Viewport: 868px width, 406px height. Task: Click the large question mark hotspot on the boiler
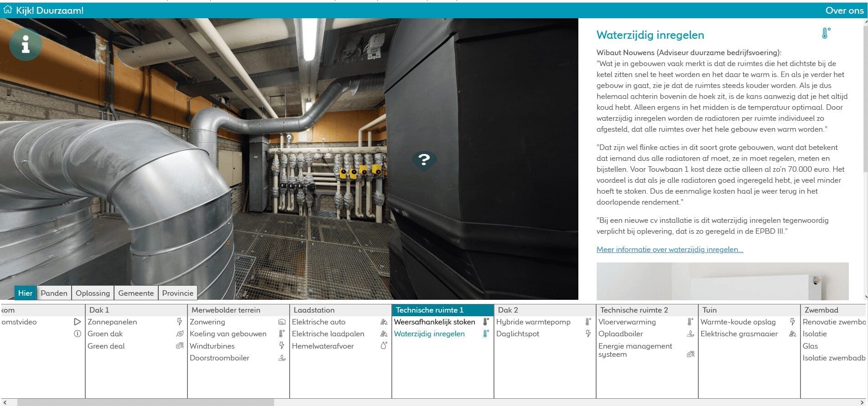pyautogui.click(x=424, y=160)
